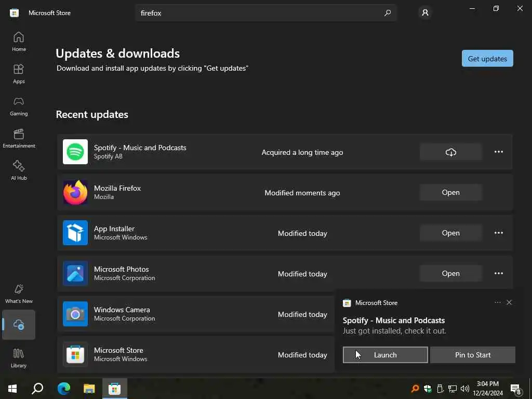Screen dimensions: 532x399
Task: Select the Mozilla Firefox title text
Action: coord(117,188)
